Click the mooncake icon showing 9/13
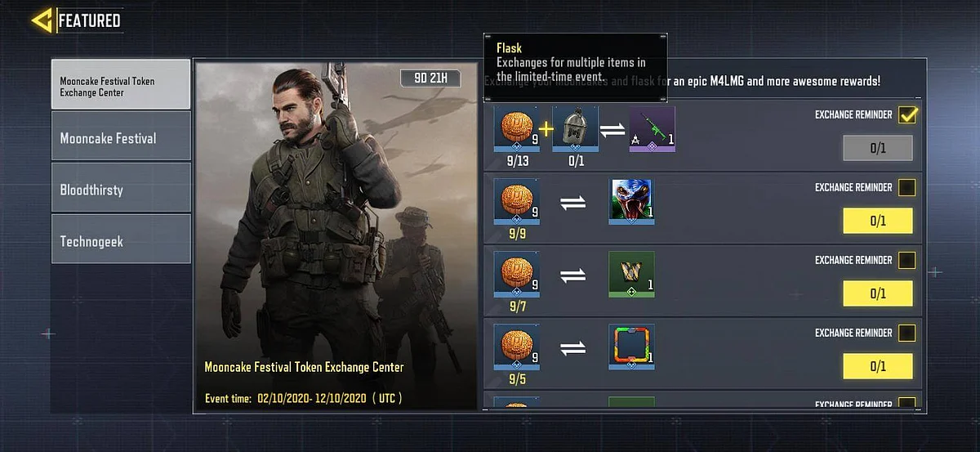The height and width of the screenshot is (452, 980). pyautogui.click(x=516, y=129)
